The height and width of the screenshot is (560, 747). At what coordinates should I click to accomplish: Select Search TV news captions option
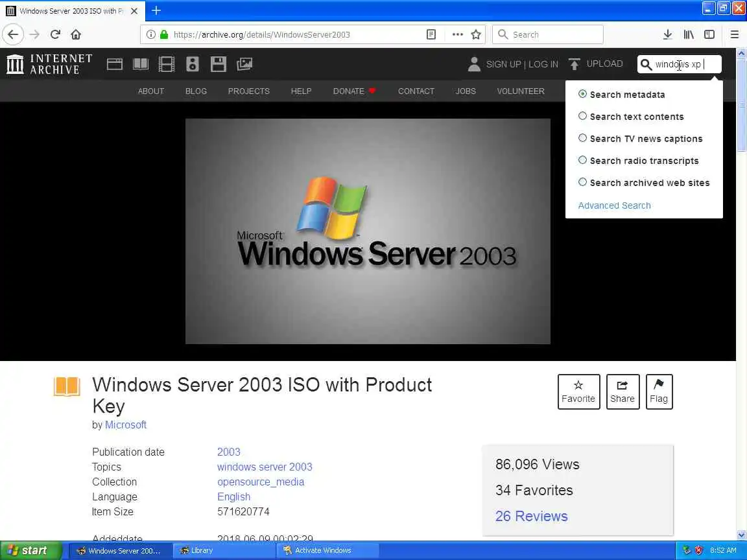click(x=641, y=139)
